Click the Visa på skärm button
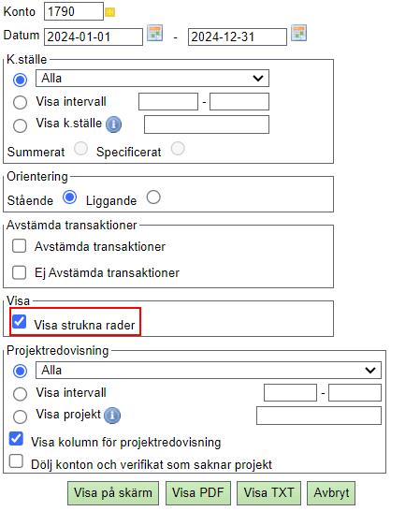Screen dimensions: 420x526 pyautogui.click(x=113, y=493)
